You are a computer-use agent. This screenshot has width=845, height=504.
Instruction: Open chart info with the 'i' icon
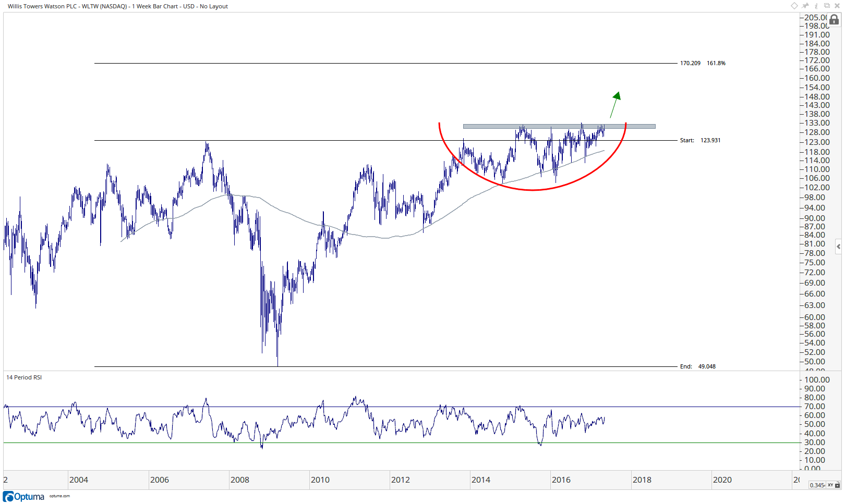tap(816, 6)
